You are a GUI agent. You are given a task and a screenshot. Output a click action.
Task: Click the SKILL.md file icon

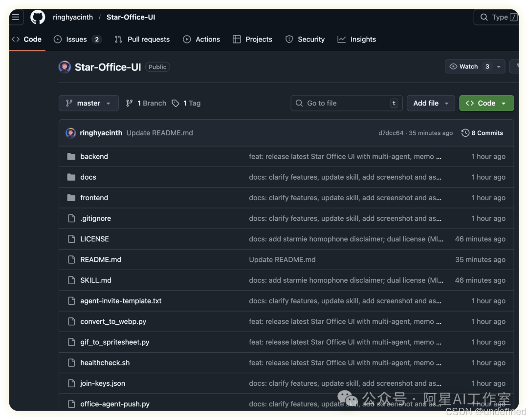[x=71, y=280]
